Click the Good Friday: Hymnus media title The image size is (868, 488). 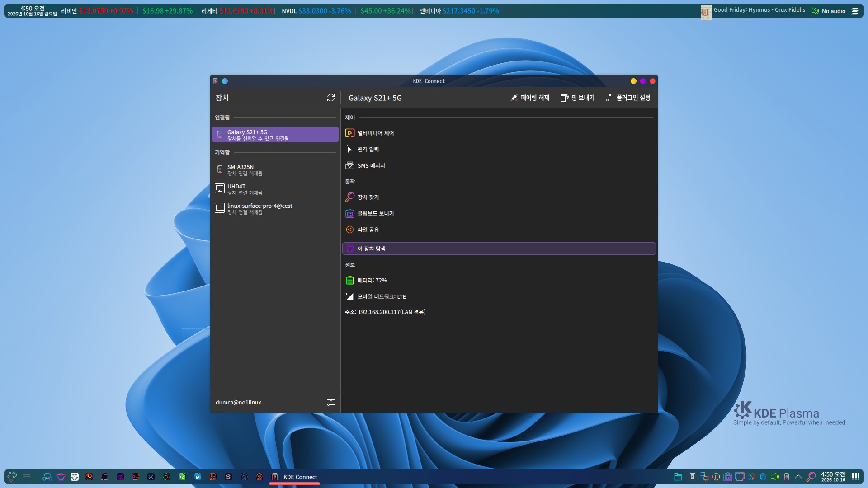[x=759, y=9]
